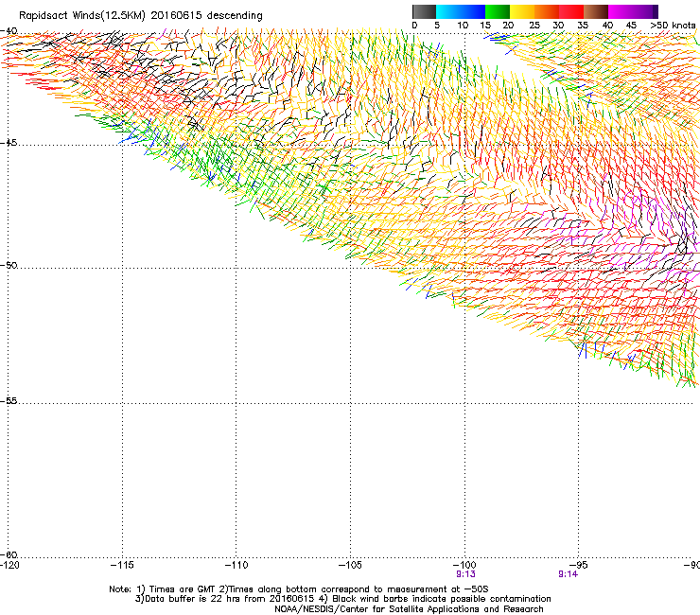The width and height of the screenshot is (700, 615).
Task: Click the '-95' longitude axis label
Action: pyautogui.click(x=579, y=566)
